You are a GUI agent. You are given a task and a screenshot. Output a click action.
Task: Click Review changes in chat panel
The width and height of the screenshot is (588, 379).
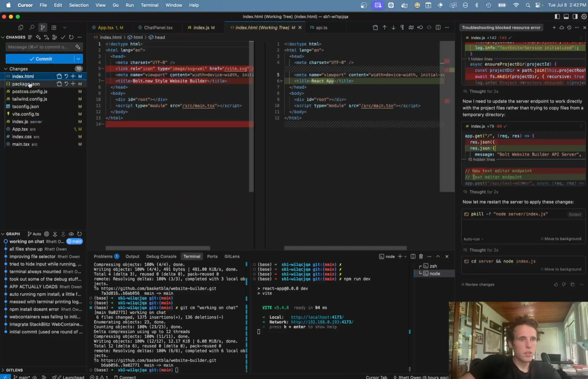(478, 284)
